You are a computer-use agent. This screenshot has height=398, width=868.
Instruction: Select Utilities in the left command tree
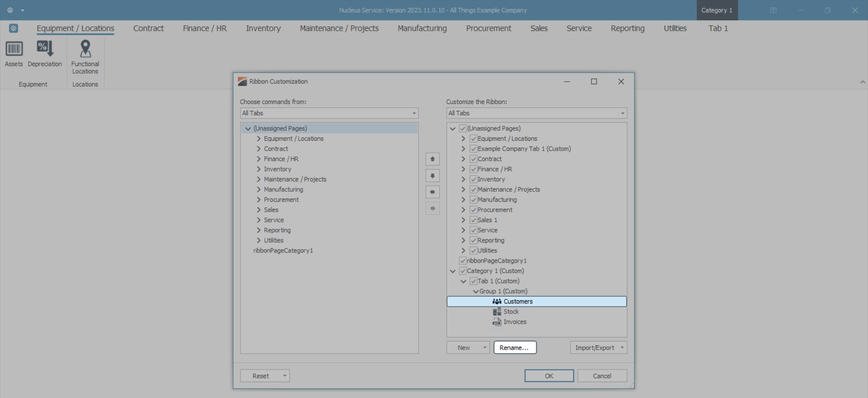pyautogui.click(x=274, y=241)
